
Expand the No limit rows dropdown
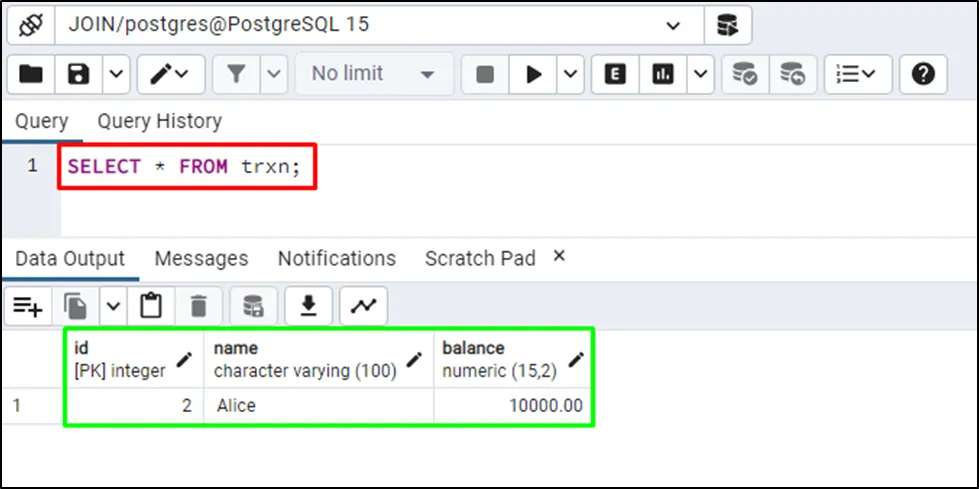374,74
